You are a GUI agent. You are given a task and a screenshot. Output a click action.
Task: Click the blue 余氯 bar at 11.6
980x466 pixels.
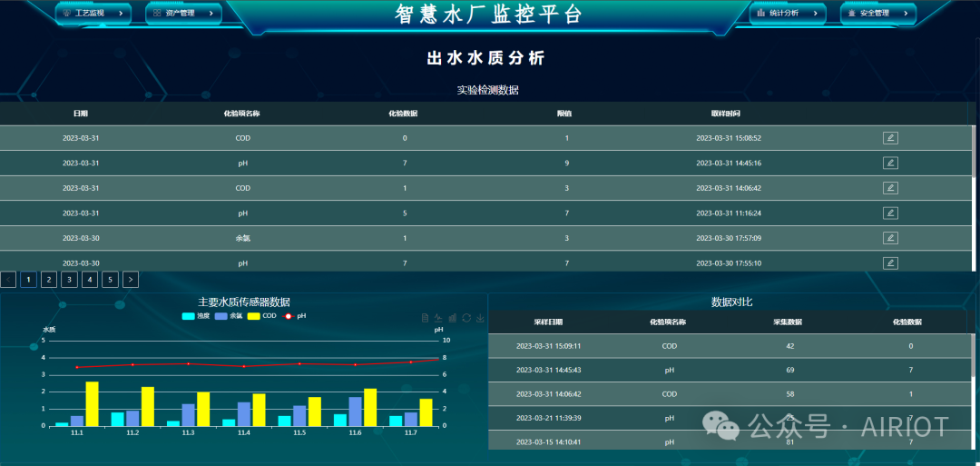(x=355, y=411)
